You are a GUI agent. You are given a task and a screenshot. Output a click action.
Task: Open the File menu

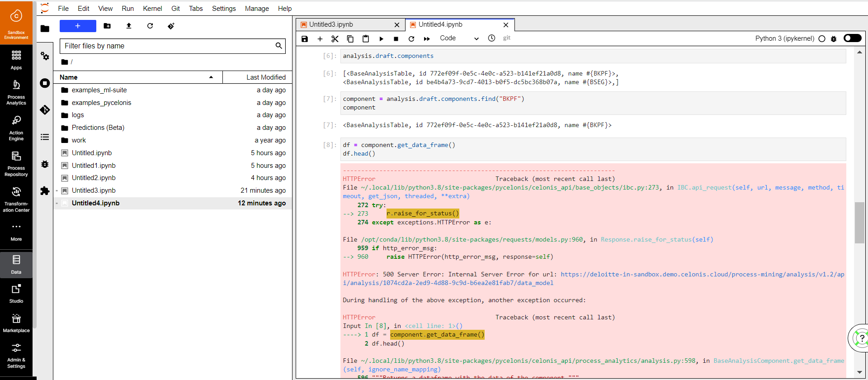63,9
